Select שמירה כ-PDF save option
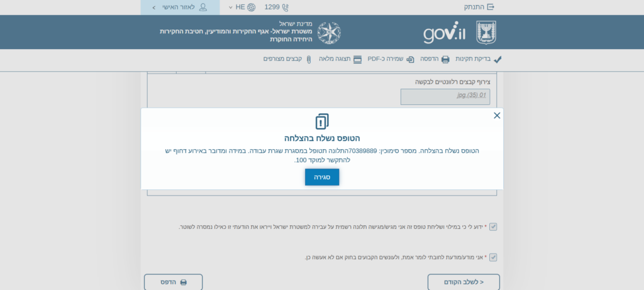The width and height of the screenshot is (644, 290). tap(391, 59)
